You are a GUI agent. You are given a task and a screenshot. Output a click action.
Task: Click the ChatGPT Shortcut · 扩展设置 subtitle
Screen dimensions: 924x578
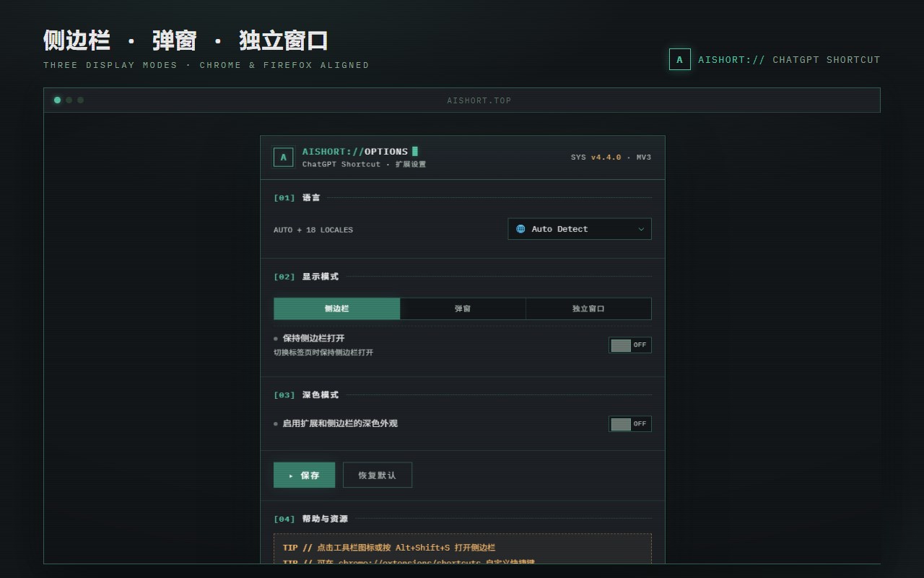[x=365, y=165]
